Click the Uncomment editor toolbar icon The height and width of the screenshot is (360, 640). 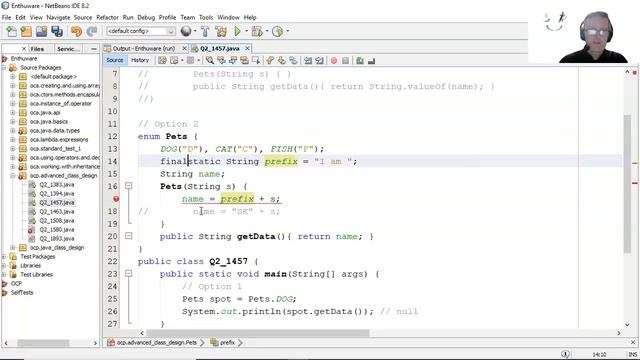[x=371, y=60]
